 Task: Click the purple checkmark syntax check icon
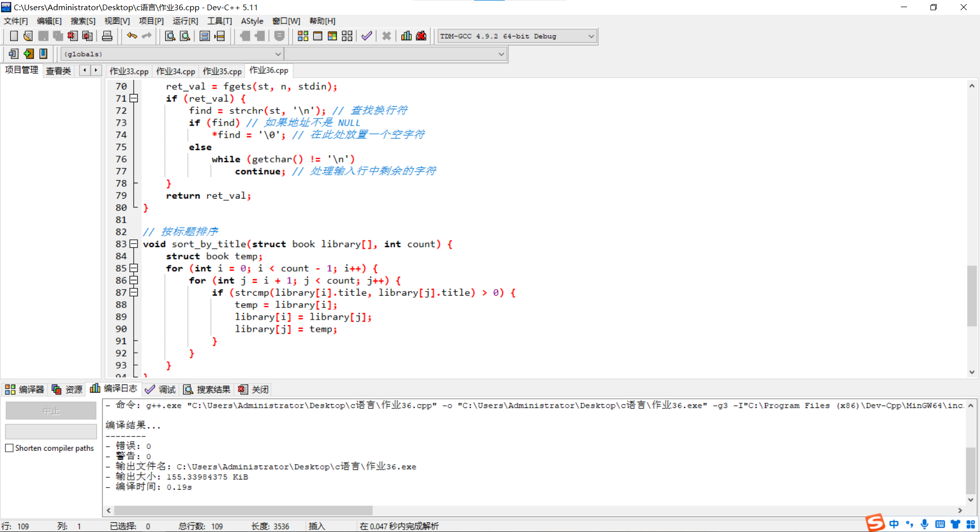[x=366, y=36]
